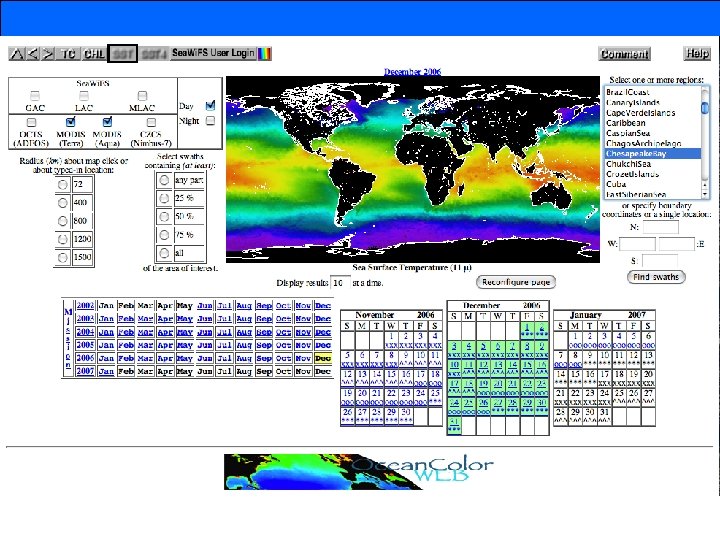Select CrozetIslands in the regions list
The image size is (720, 540).
coord(652,174)
